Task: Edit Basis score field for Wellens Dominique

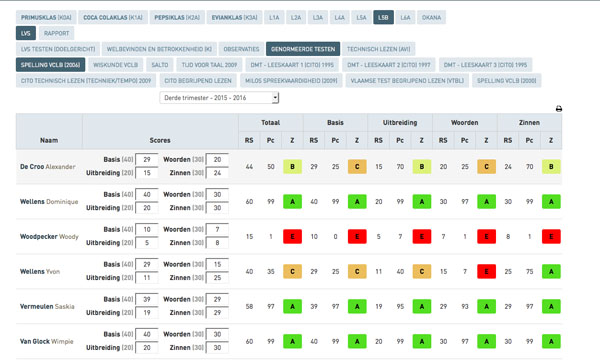Action: tap(147, 194)
